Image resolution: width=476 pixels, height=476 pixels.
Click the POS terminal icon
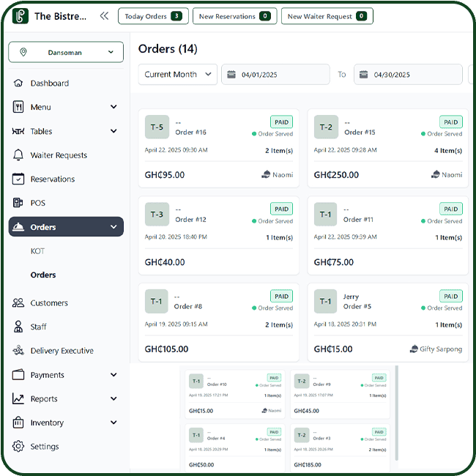18,203
